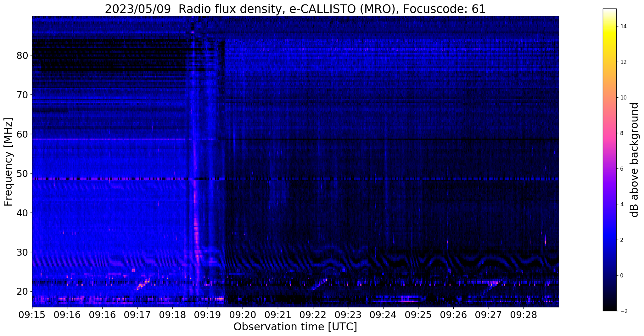This screenshot has width=644, height=336.
Task: Select the 09:19 time tick label
Action: coord(207,315)
